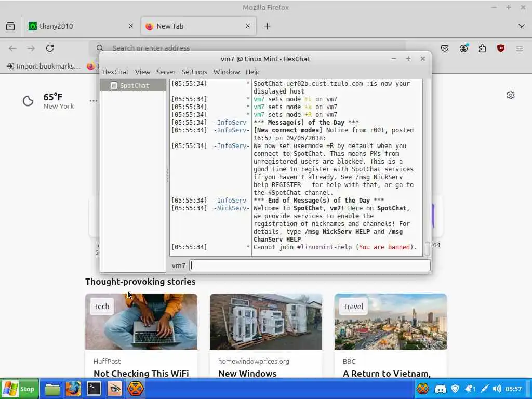The height and width of the screenshot is (399, 532).
Task: Click the volume speaker tray icon
Action: pyautogui.click(x=497, y=389)
